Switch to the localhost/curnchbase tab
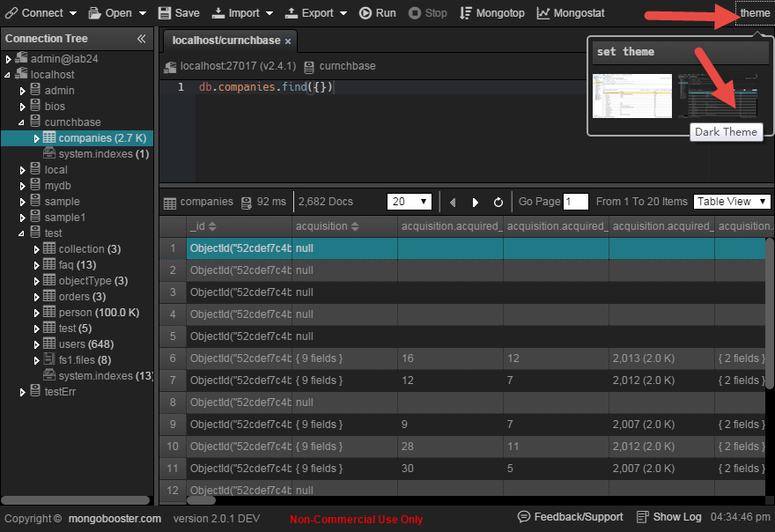Viewport: 775px width, 532px height. point(225,41)
